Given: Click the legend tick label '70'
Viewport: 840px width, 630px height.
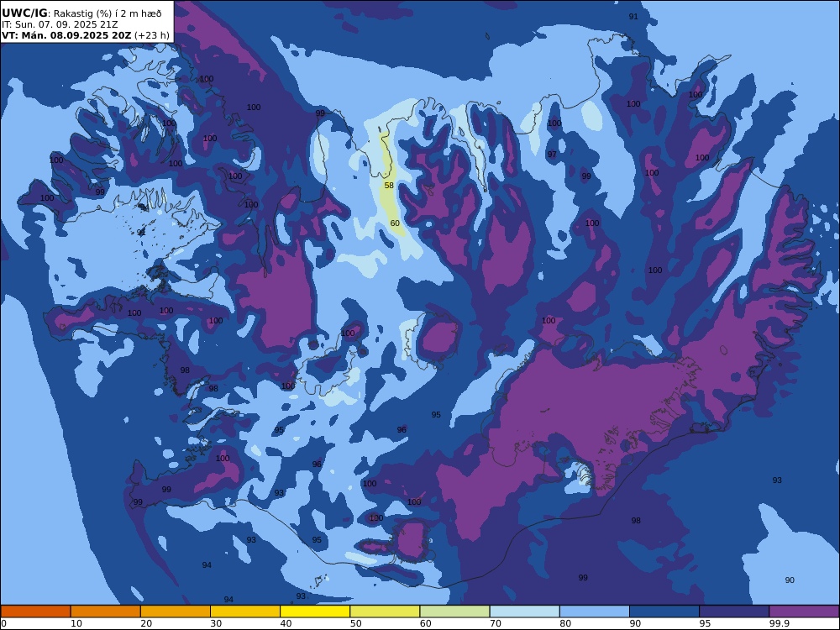Looking at the screenshot, I should coord(496,623).
